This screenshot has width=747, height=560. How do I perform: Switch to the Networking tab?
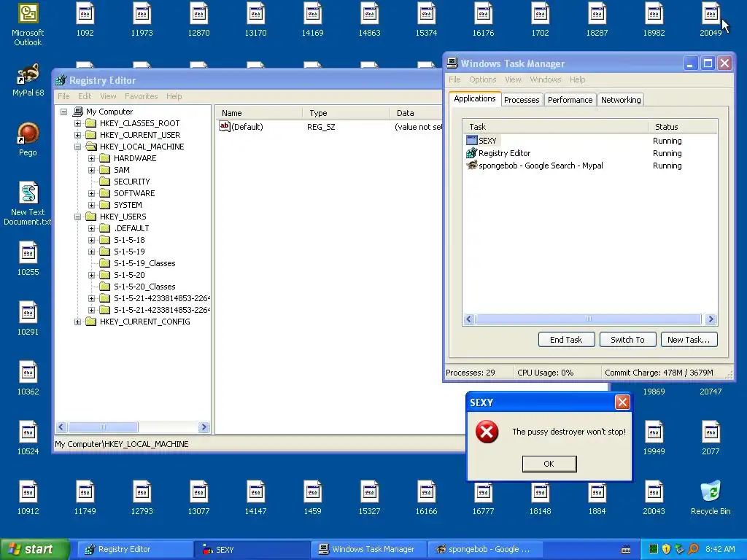(621, 99)
